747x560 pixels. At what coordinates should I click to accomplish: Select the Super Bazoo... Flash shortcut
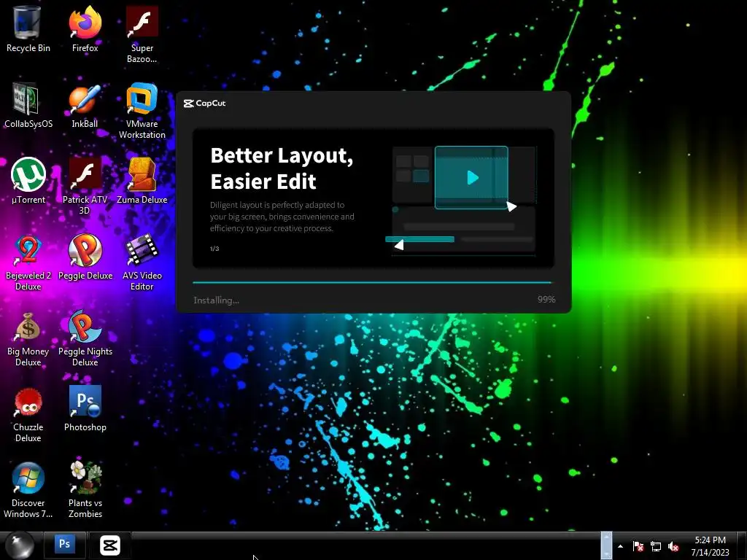point(142,35)
